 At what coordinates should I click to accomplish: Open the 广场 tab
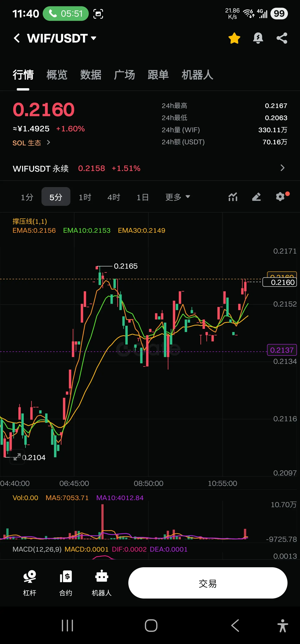pos(124,75)
